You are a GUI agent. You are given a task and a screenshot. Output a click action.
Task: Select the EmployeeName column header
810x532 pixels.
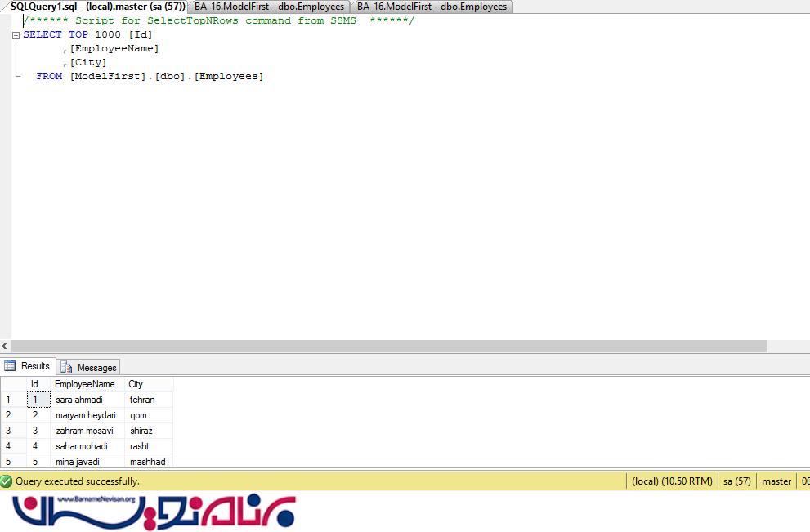pyautogui.click(x=85, y=384)
